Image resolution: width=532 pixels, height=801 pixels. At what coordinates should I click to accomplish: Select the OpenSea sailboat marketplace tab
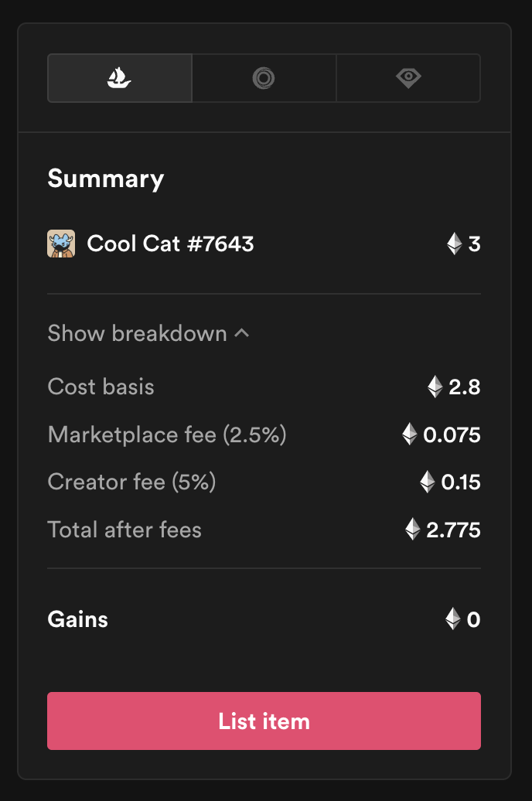[120, 78]
